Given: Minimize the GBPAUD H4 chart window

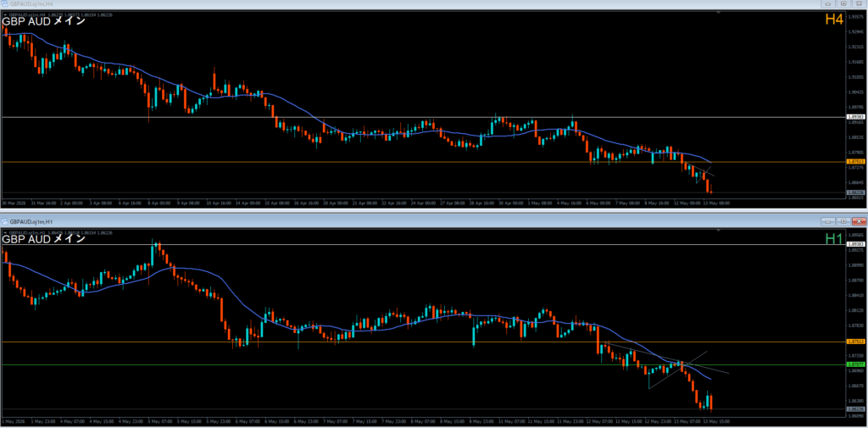Looking at the screenshot, I should (829, 4).
